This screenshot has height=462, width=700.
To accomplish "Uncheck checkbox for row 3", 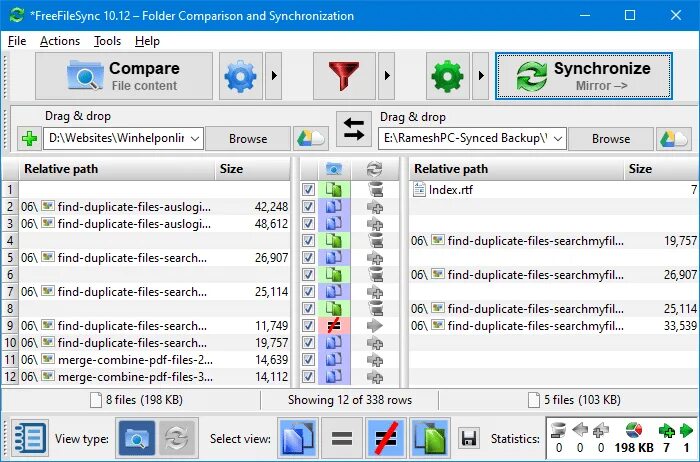I will (x=308, y=224).
